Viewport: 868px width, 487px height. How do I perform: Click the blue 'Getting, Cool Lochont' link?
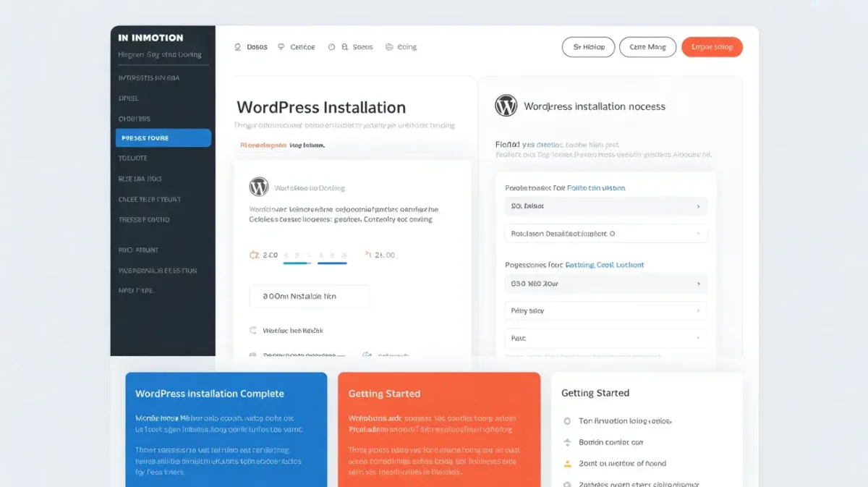(605, 265)
